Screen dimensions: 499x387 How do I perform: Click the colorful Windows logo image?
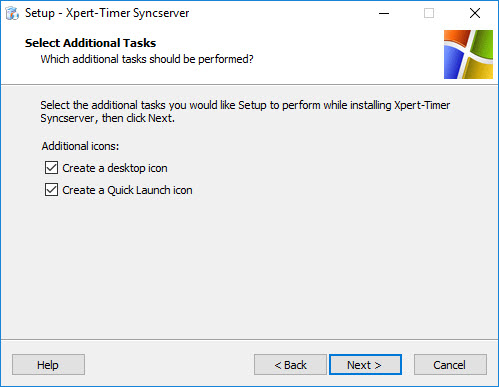468,54
